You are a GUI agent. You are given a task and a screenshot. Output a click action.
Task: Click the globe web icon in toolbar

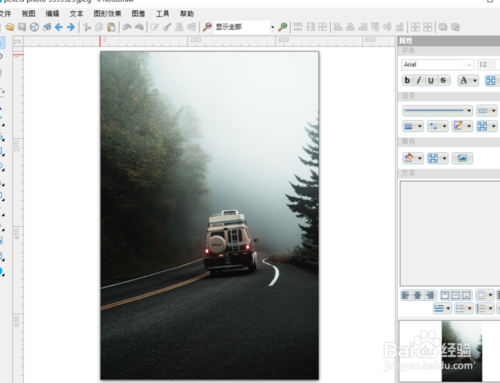34,27
